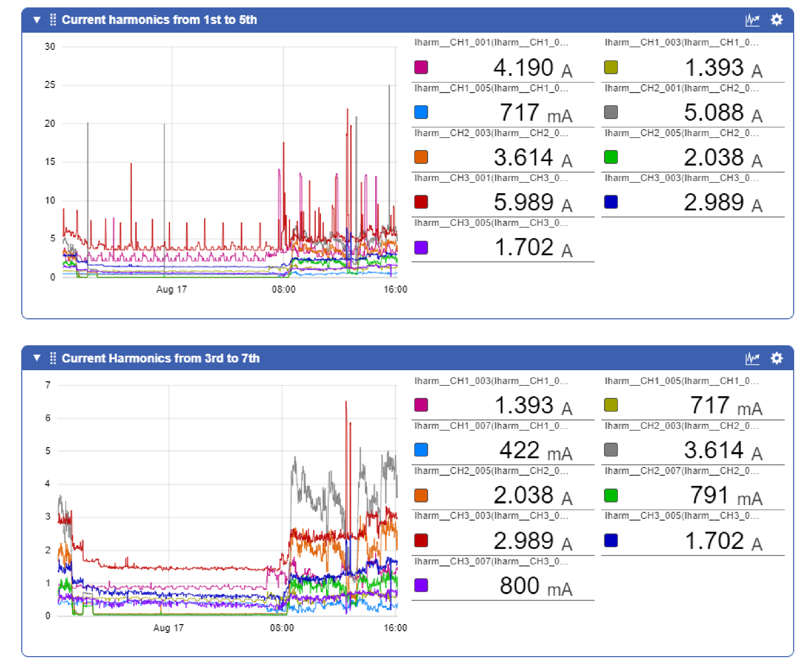Click panel title 'Current Harmonics from 3rd to 7th'
Viewport: 809px width, 672px height.
pyautogui.click(x=161, y=358)
